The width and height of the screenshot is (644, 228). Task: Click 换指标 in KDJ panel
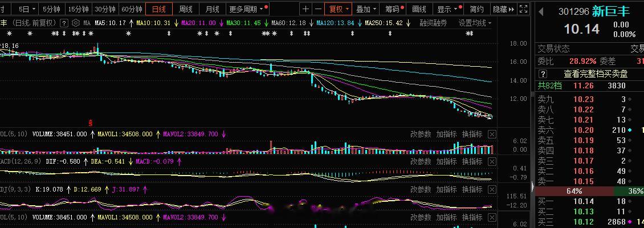(472, 190)
